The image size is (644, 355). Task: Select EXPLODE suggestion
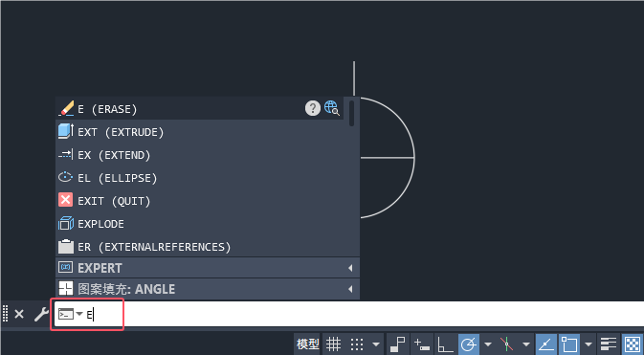[200, 224]
